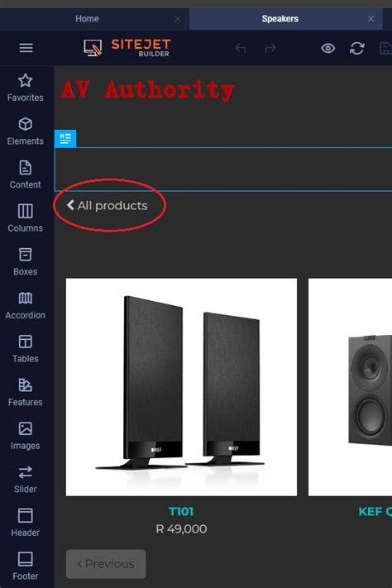Screen dimensions: 392x588
Task: Click the refresh/sync icon in toolbar
Action: pyautogui.click(x=356, y=48)
